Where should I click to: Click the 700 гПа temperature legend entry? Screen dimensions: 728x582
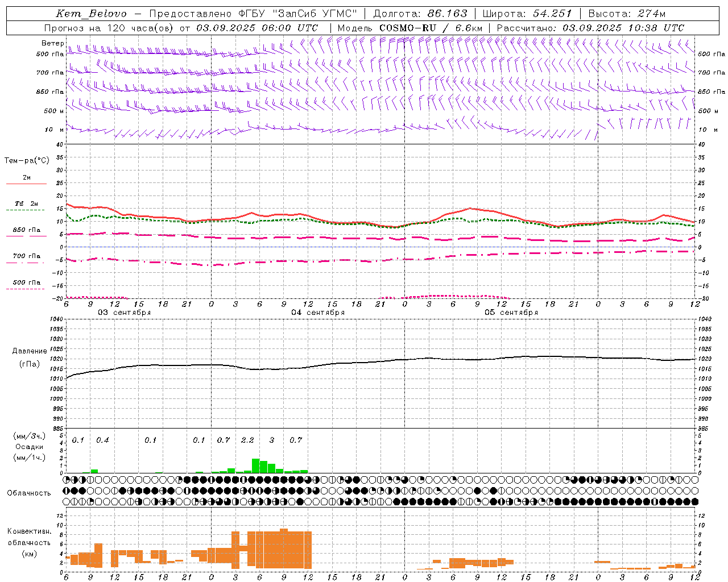27,256
